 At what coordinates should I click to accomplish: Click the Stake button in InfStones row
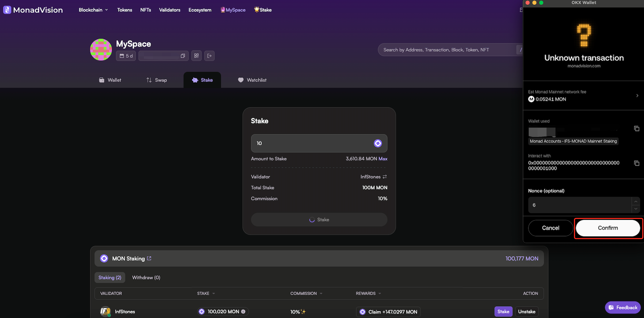[503, 312]
